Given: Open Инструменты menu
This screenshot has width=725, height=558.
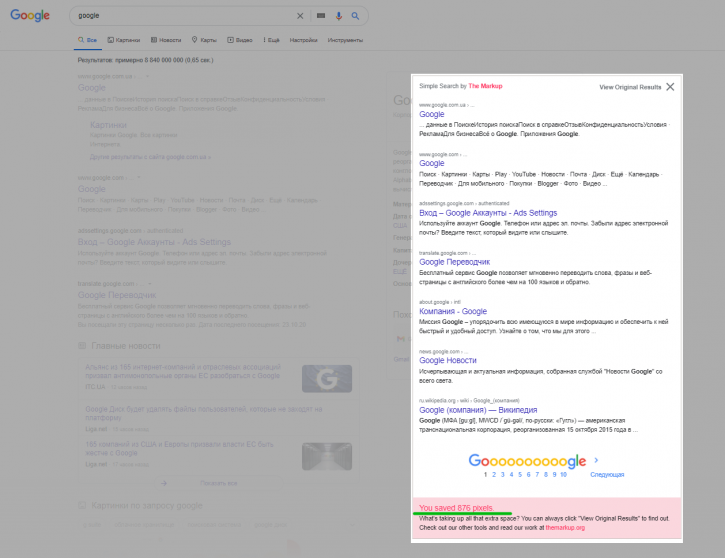Looking at the screenshot, I should (x=345, y=40).
